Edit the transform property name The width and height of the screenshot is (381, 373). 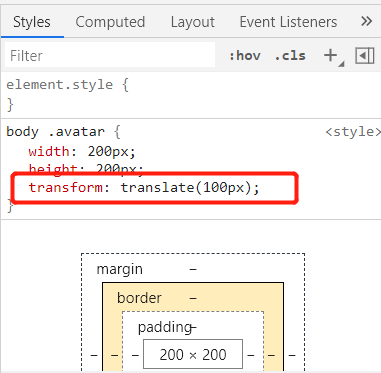click(x=66, y=187)
